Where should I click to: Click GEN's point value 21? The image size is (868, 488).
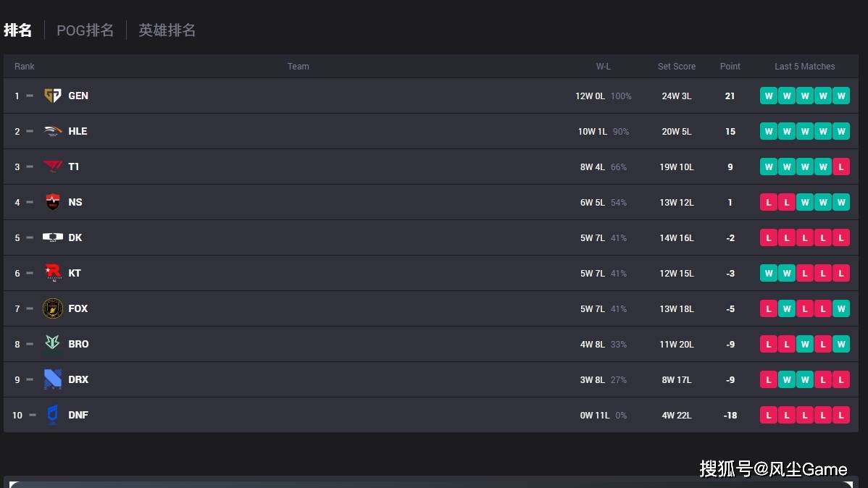[730, 96]
